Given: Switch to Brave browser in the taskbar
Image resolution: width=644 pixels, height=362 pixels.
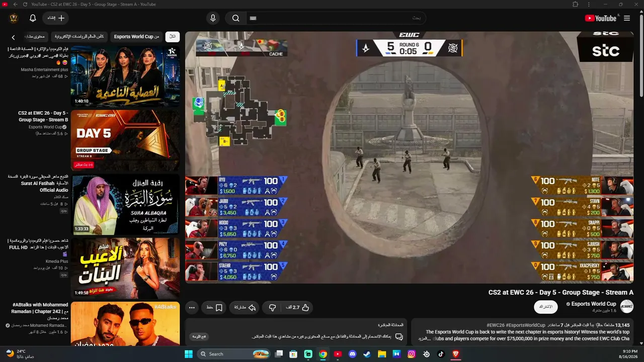Looking at the screenshot, I should (456, 354).
